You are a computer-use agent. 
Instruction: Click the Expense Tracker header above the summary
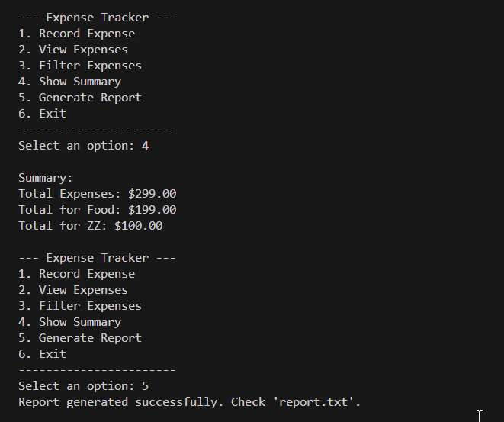[97, 18]
